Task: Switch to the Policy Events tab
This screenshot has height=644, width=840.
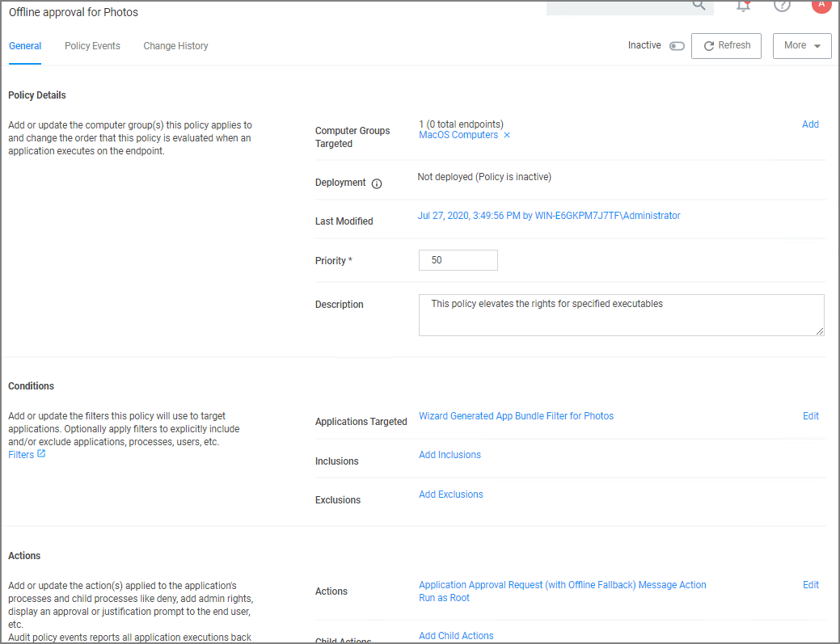Action: click(92, 46)
